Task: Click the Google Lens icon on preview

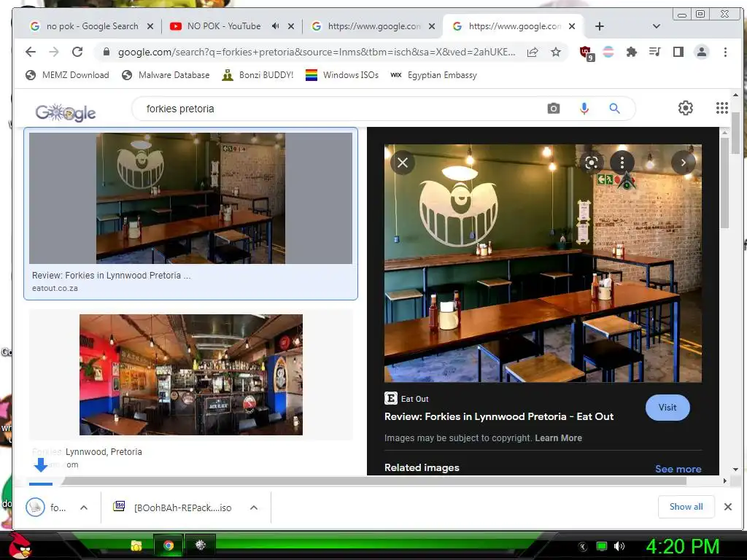Action: (x=592, y=163)
